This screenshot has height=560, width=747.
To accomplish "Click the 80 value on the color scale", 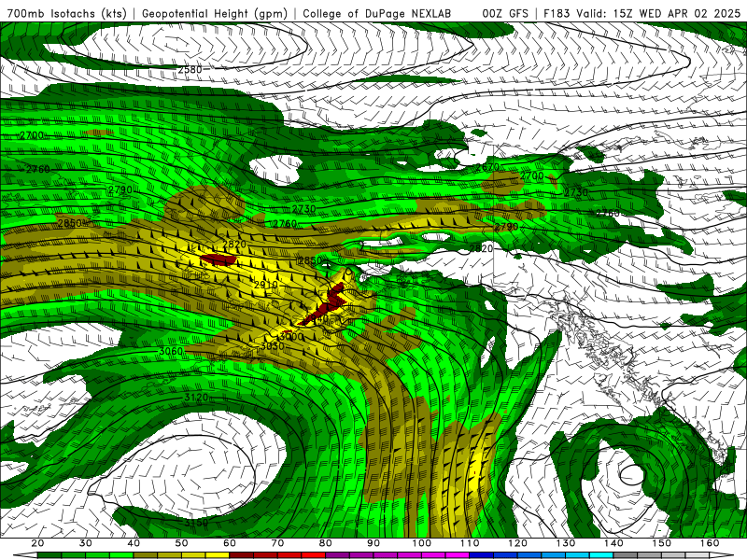I will pyautogui.click(x=326, y=543).
